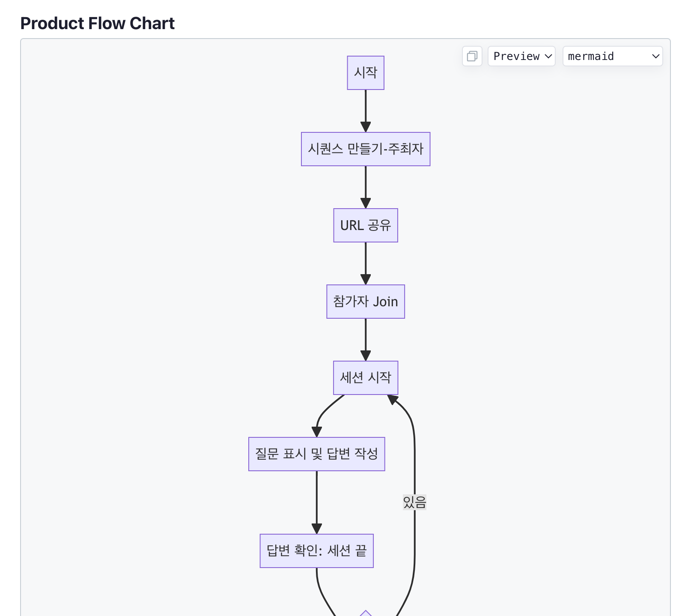Click the 있음 edge label
This screenshot has height=616, width=685.
click(414, 502)
